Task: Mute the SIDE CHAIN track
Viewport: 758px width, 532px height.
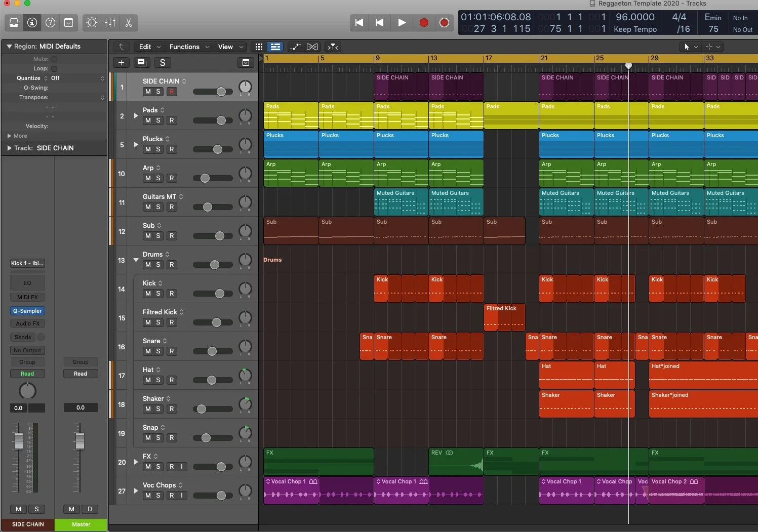Action: click(148, 92)
